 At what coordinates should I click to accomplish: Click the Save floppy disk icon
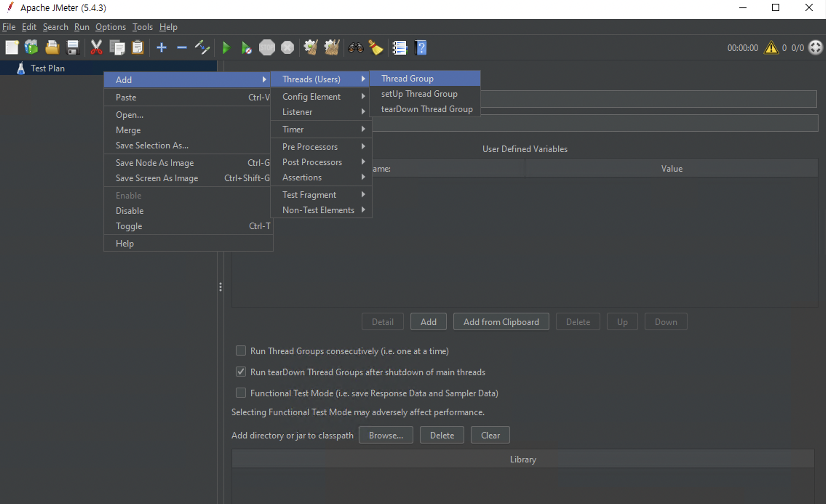(x=73, y=48)
